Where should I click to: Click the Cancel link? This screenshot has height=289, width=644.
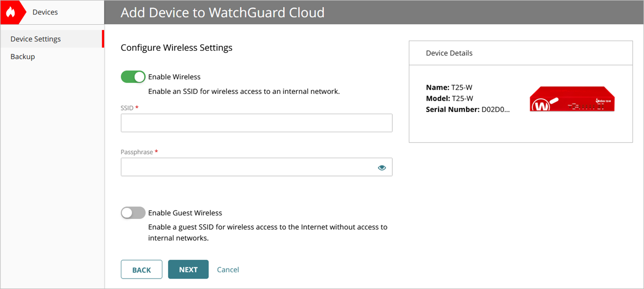tap(228, 269)
